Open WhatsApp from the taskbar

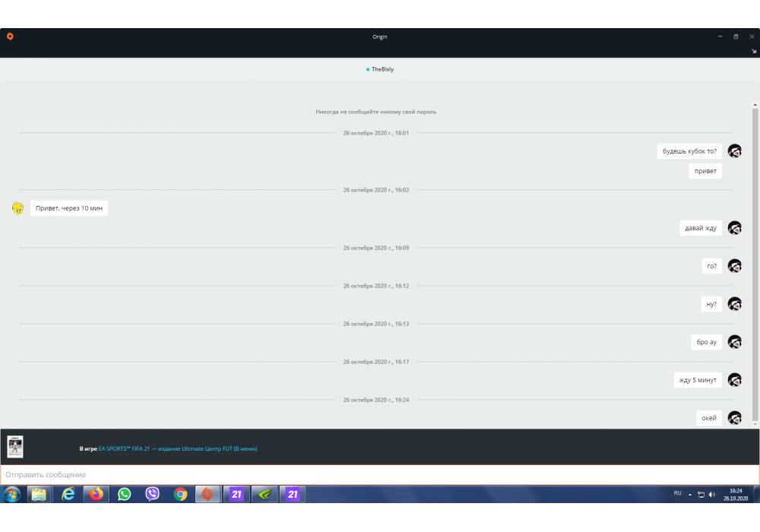pyautogui.click(x=124, y=495)
